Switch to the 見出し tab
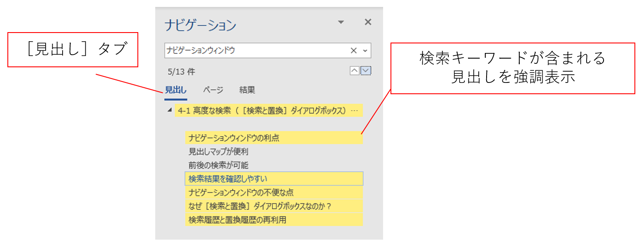The width and height of the screenshot is (644, 247). coord(176,90)
